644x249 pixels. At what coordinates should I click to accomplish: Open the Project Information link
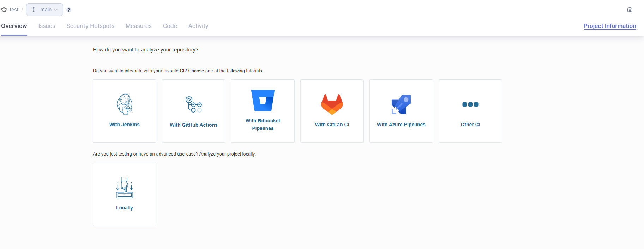pos(610,26)
